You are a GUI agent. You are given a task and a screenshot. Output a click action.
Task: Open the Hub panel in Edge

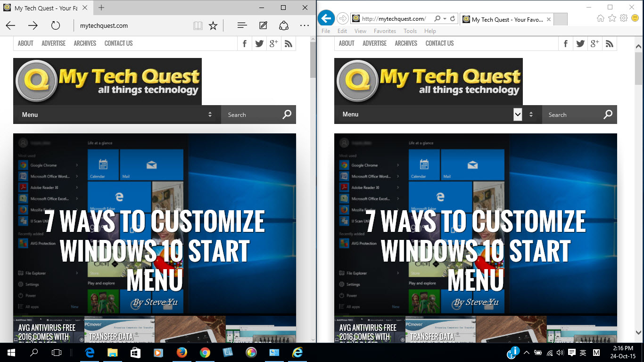click(242, 25)
